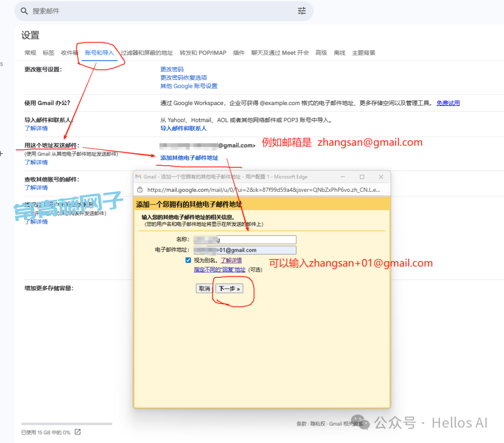Minimize the Gmail popup window
This screenshot has height=443, width=504.
pos(343,177)
